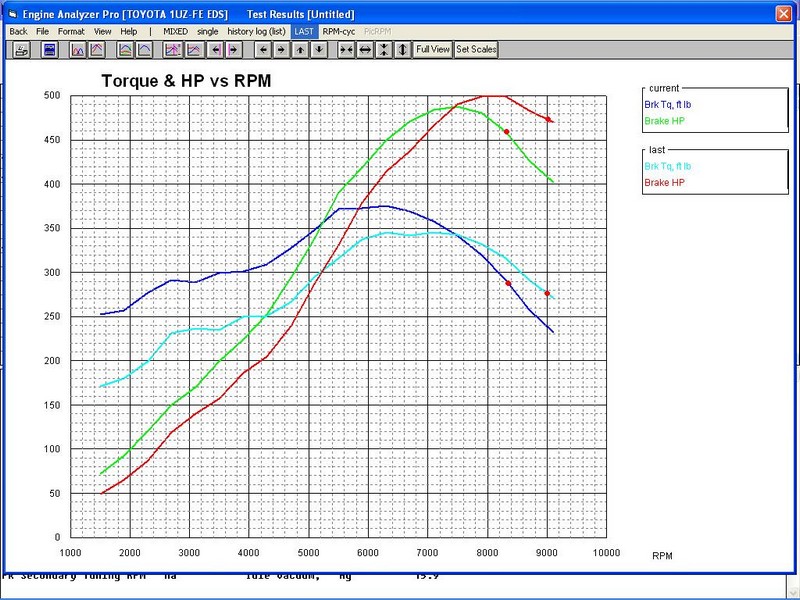Expand graph horizontally with double-headed arrow icon
This screenshot has height=600, width=800.
pos(365,49)
